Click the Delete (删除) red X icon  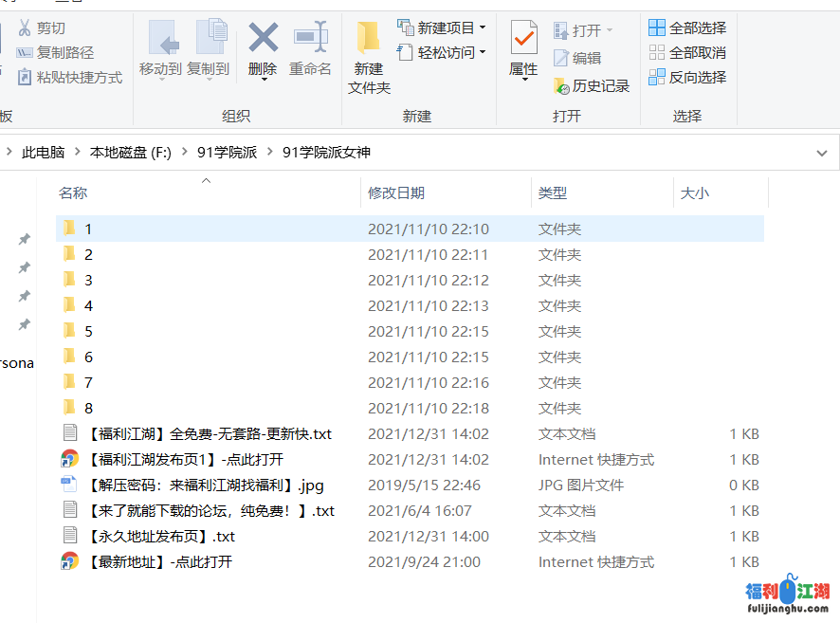coord(263,39)
